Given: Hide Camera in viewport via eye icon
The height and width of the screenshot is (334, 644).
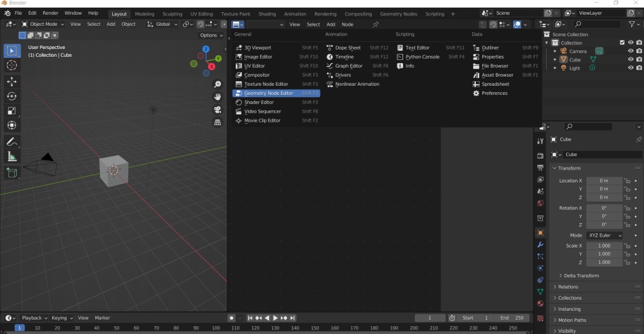Looking at the screenshot, I should click(631, 51).
